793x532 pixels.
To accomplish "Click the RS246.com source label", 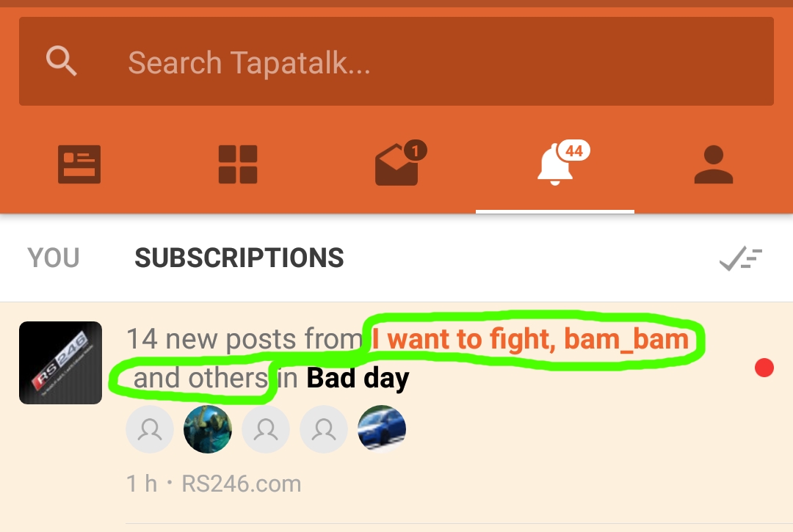I will click(x=242, y=484).
